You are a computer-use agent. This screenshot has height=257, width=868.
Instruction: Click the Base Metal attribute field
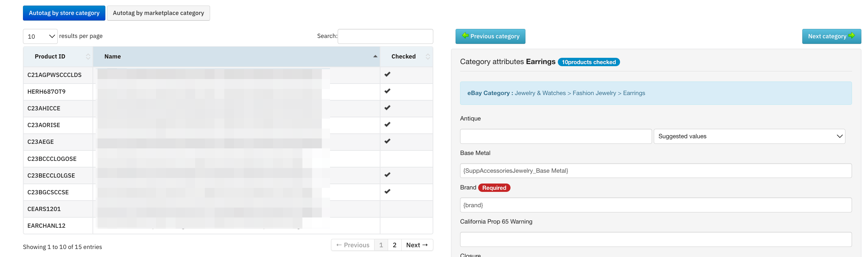656,171
